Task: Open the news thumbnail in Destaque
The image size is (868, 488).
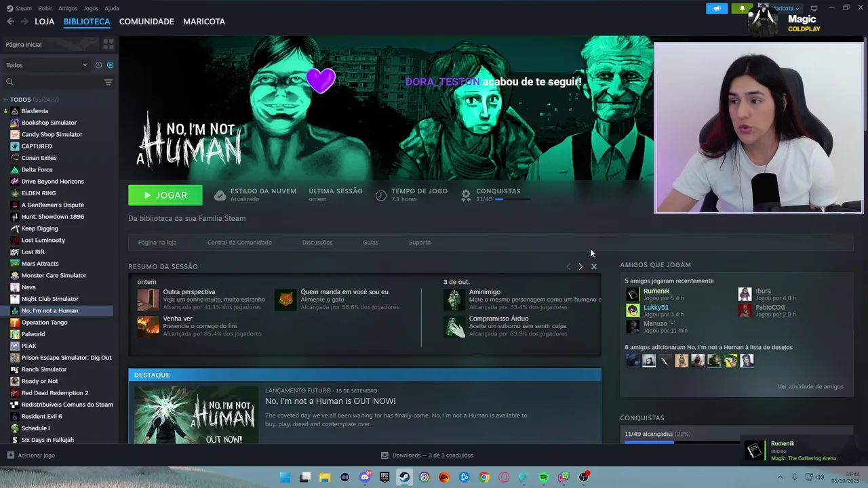Action: coord(195,415)
